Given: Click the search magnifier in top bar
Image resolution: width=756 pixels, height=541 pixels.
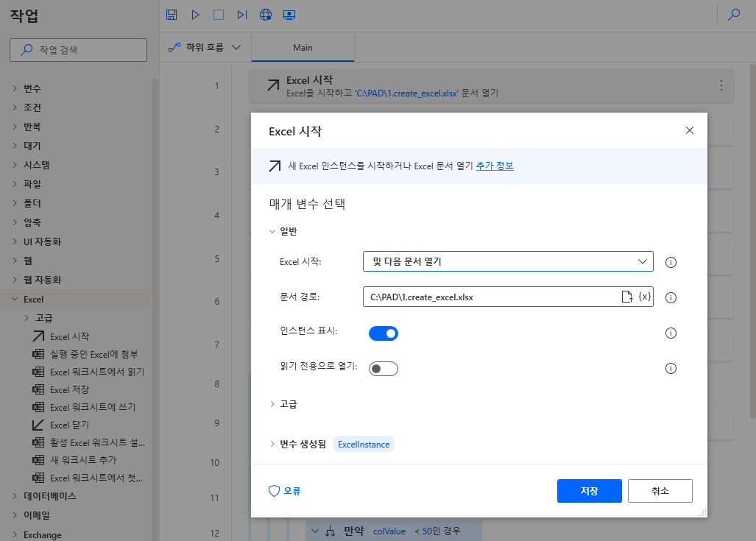Looking at the screenshot, I should tap(734, 15).
